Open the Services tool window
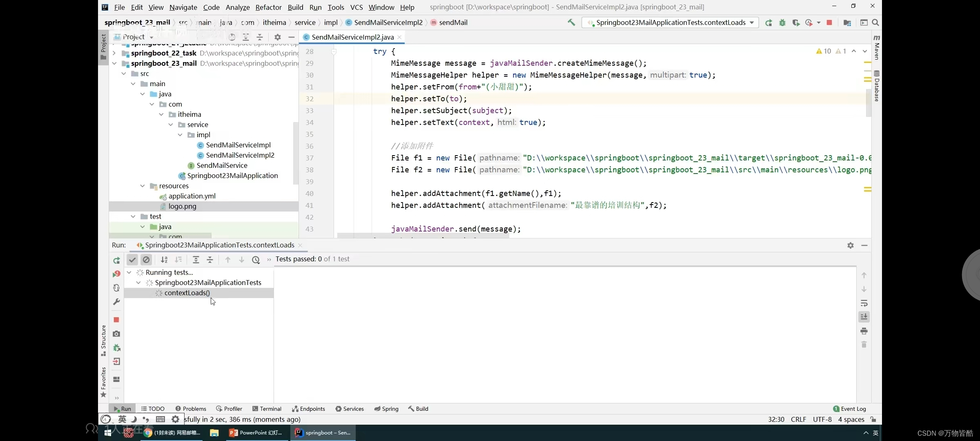Viewport: 980px width, 441px height. click(350, 409)
